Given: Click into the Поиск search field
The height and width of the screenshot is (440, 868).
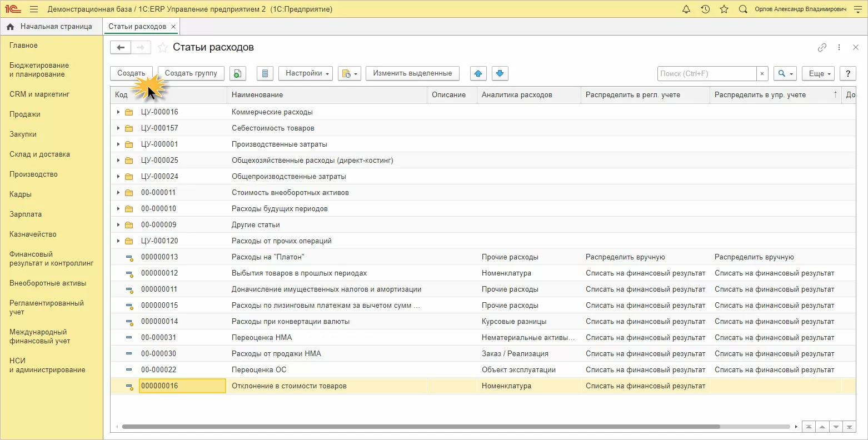Looking at the screenshot, I should point(706,73).
